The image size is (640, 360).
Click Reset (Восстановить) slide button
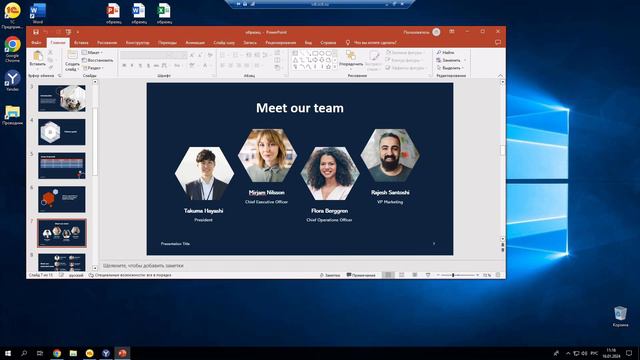click(98, 60)
